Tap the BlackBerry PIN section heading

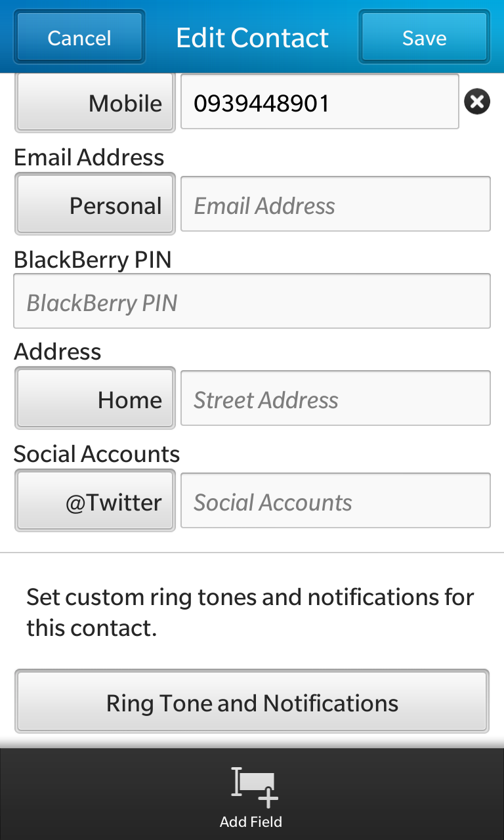pos(93,260)
